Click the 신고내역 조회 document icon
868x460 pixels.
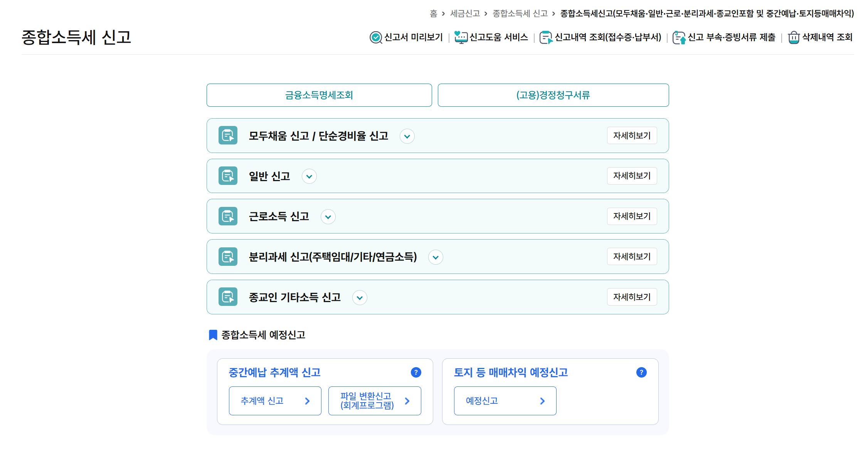coord(546,37)
